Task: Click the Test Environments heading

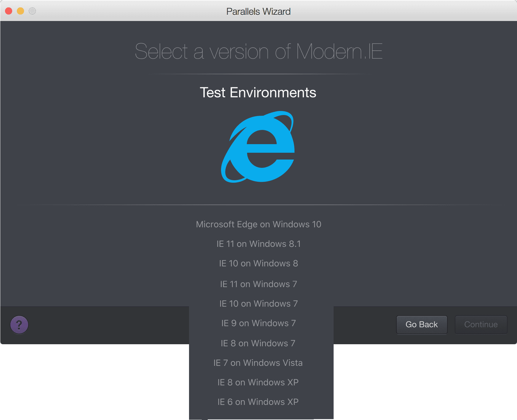Action: coord(258,92)
